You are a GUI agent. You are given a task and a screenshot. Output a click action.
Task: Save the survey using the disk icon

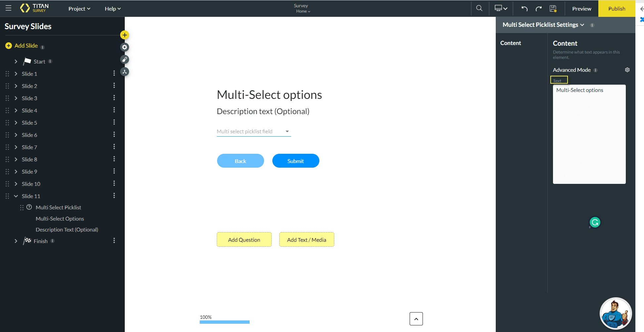tap(553, 8)
